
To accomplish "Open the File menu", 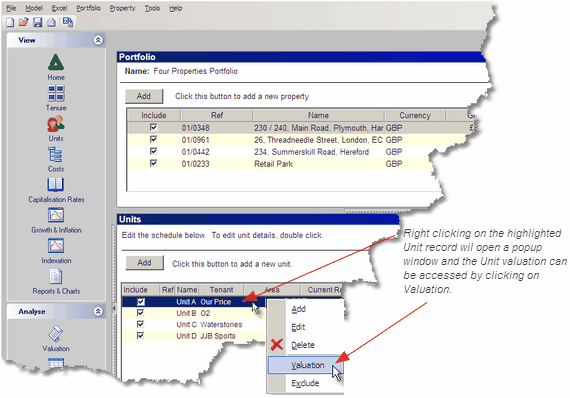I will (11, 8).
